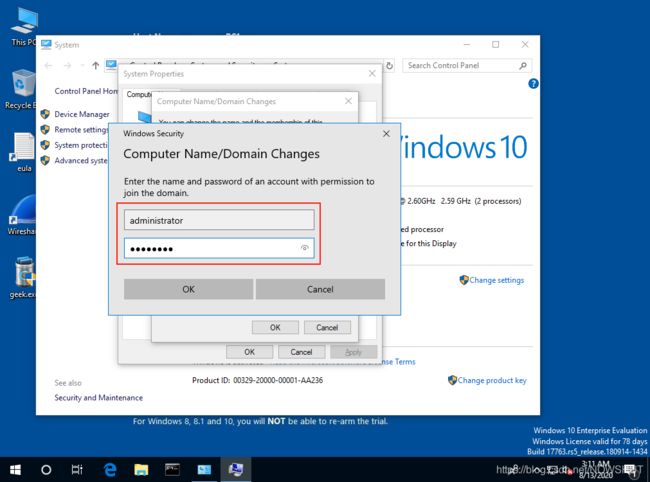650x482 pixels.
Task: Close the Computer Name/Domain Changes window
Action: [x=348, y=101]
